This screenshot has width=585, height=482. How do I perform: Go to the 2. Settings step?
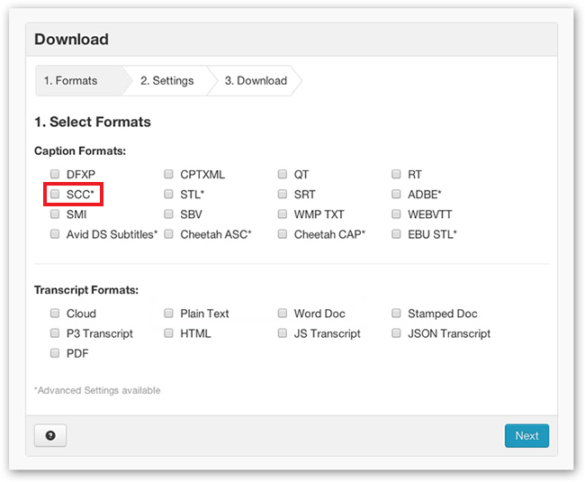tap(167, 81)
